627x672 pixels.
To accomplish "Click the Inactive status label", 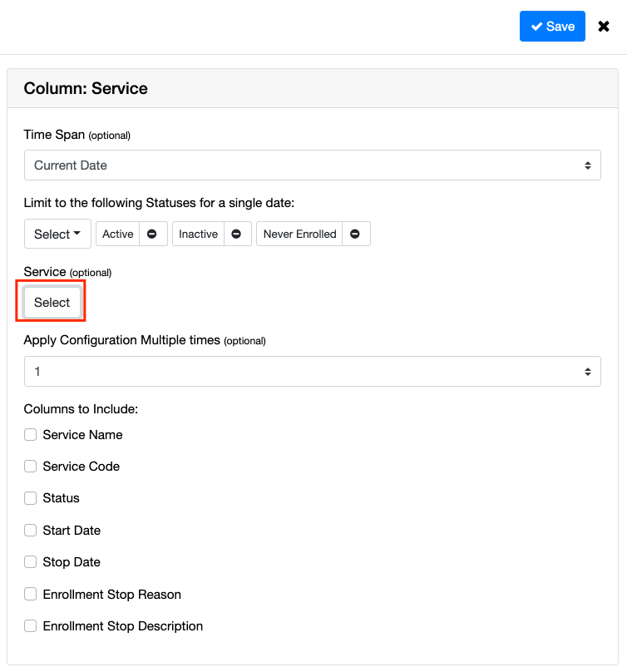I will [199, 234].
